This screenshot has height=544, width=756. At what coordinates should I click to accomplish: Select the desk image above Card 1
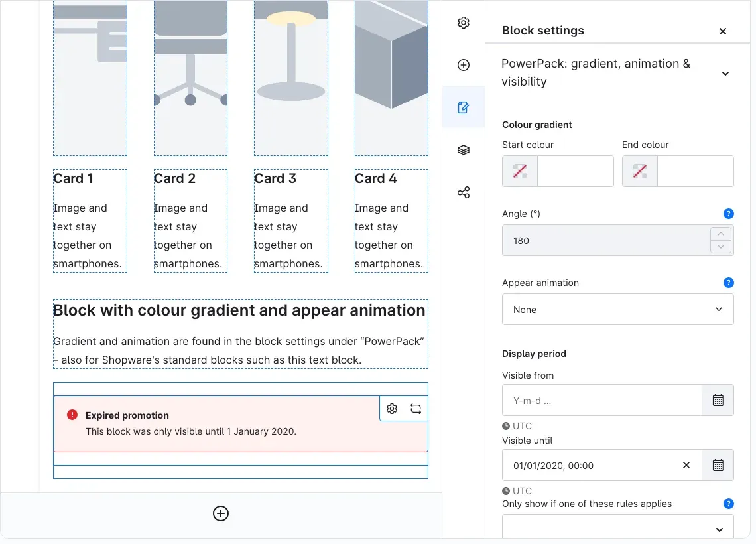click(x=90, y=78)
